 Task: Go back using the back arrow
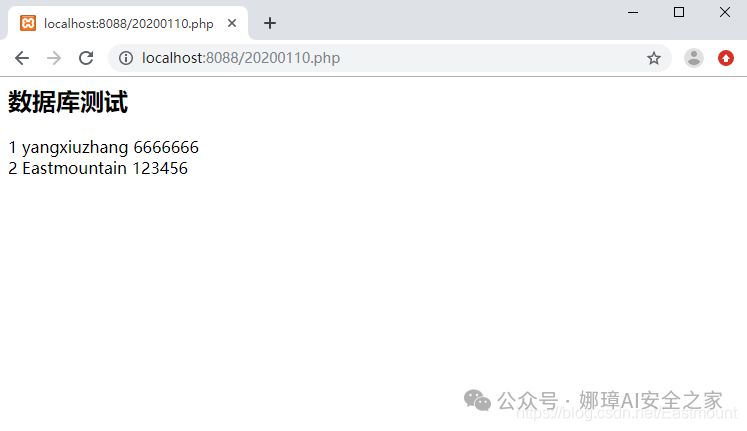tap(22, 58)
